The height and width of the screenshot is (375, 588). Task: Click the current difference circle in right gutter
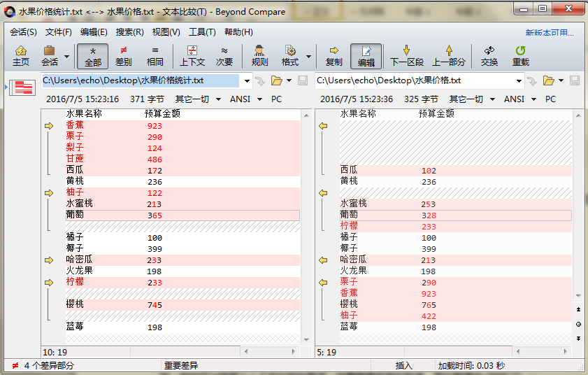578,325
